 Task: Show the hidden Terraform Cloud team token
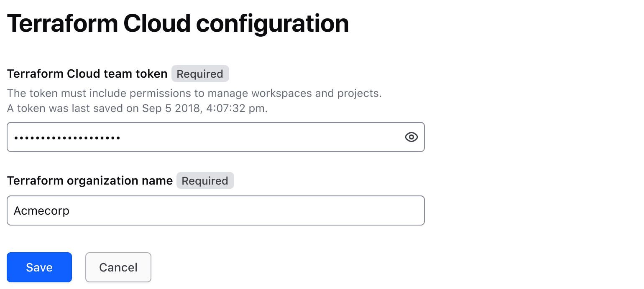[411, 137]
